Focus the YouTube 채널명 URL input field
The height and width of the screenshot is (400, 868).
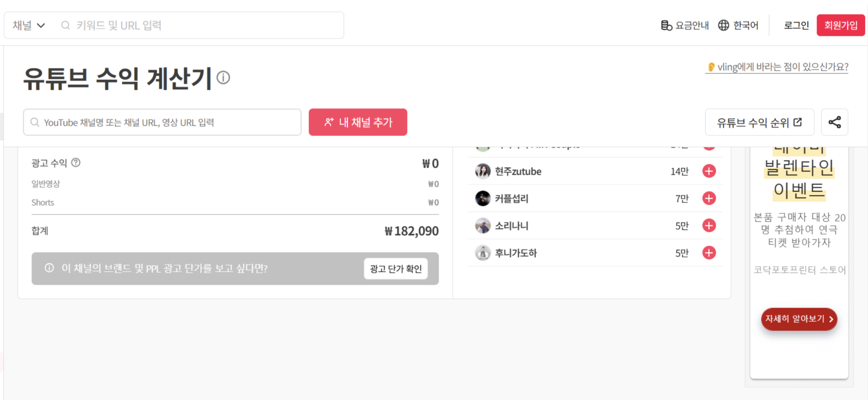click(162, 122)
